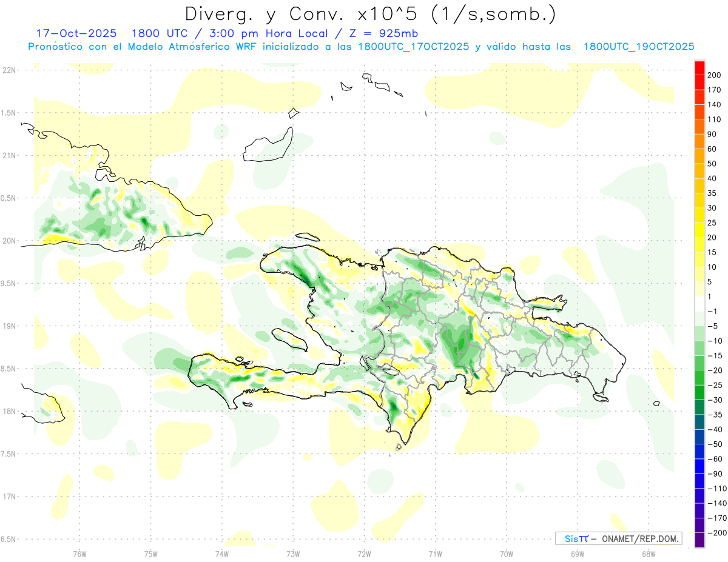Click the colorbar label '-15'
Viewport: 728px width, 562px height.
715,355
